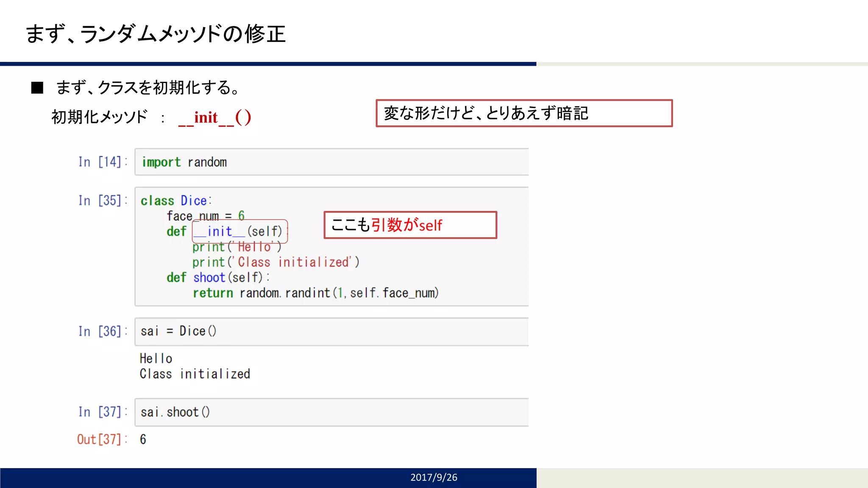Image resolution: width=868 pixels, height=488 pixels.
Task: Click the print('Hello') line
Action: [x=236, y=247]
